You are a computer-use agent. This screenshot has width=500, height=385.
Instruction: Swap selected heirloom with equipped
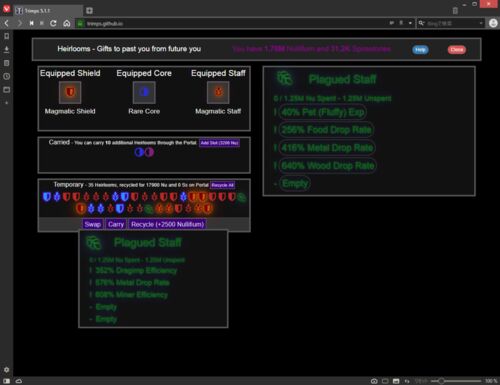click(93, 224)
